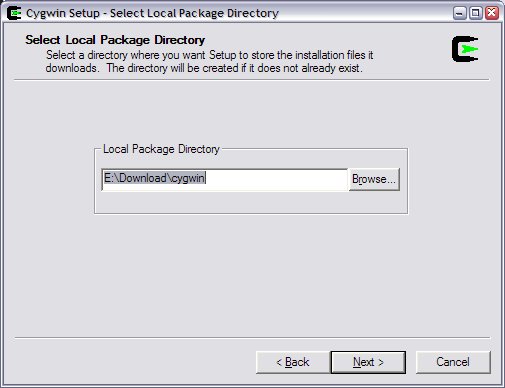Screen dimensions: 505x388
Task: Open the Browse... folder picker
Action: coord(374,179)
